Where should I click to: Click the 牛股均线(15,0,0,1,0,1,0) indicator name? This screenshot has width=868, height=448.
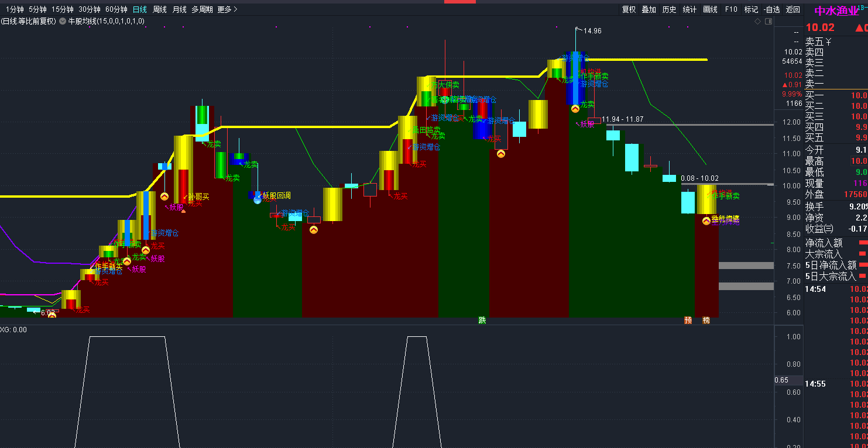point(107,21)
